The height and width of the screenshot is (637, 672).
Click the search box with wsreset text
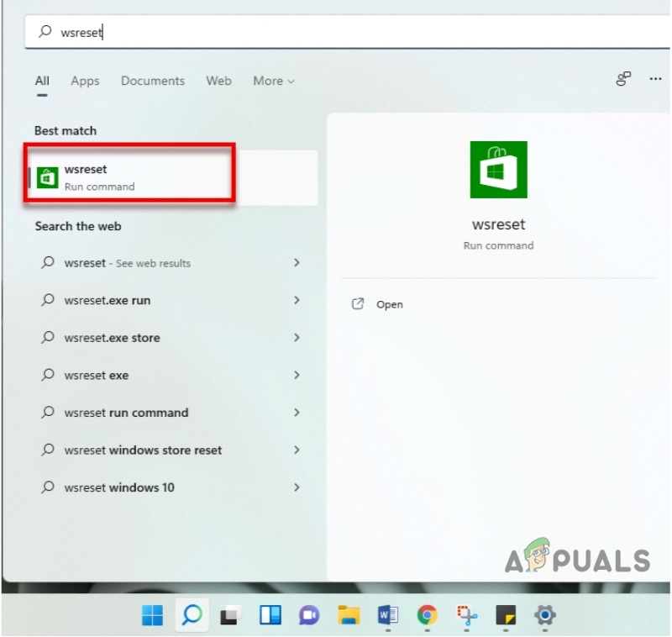347,32
